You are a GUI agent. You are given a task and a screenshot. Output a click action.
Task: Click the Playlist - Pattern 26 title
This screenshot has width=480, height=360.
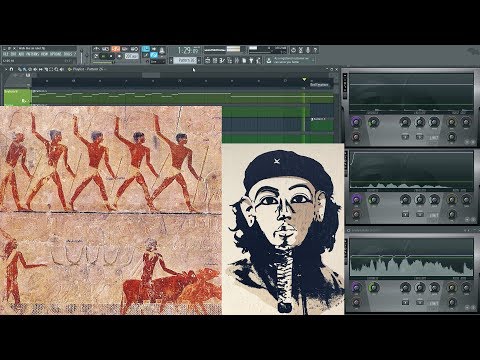[89, 69]
